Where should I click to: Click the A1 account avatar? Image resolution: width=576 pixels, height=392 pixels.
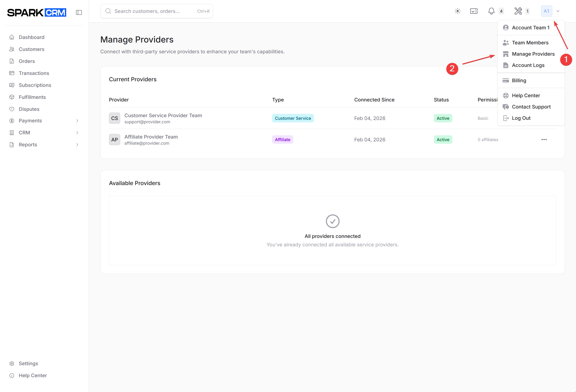pyautogui.click(x=546, y=11)
